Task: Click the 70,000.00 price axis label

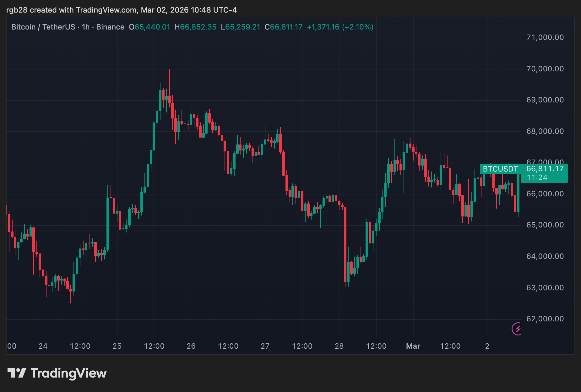Action: [545, 69]
